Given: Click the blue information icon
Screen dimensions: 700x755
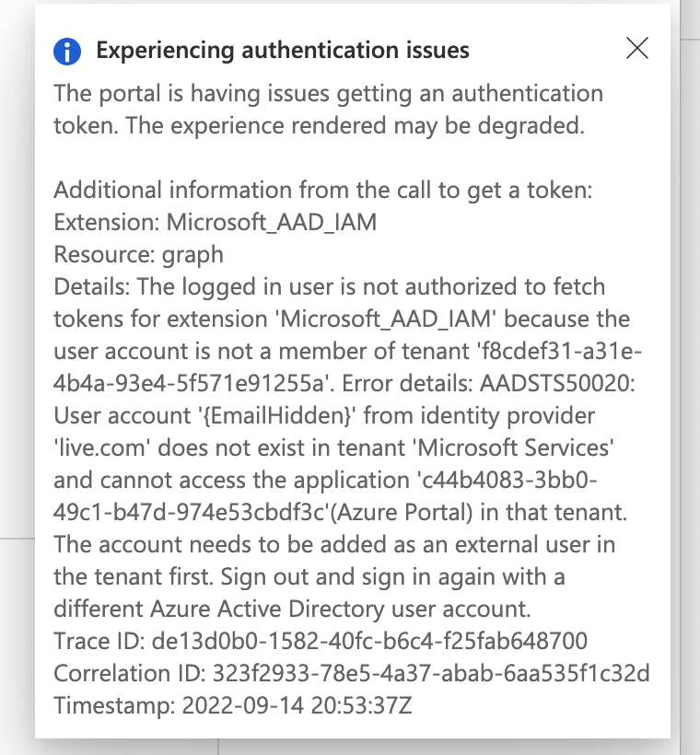Looking at the screenshot, I should point(66,50).
